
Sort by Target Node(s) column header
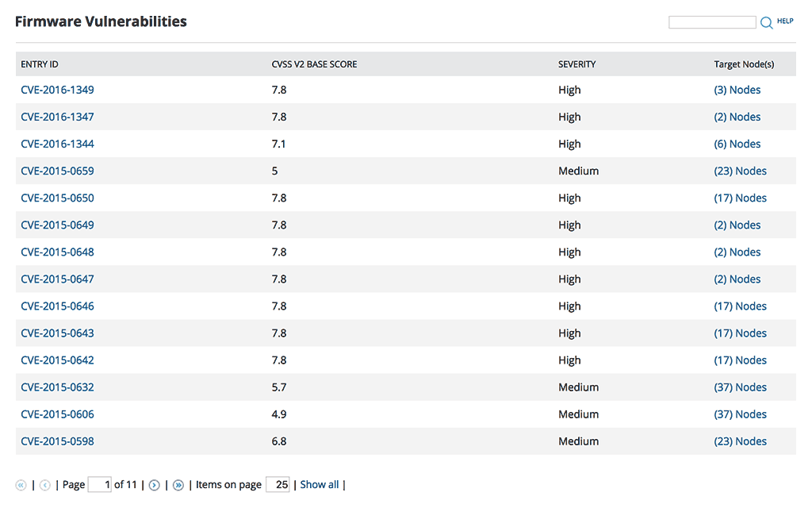pos(744,64)
